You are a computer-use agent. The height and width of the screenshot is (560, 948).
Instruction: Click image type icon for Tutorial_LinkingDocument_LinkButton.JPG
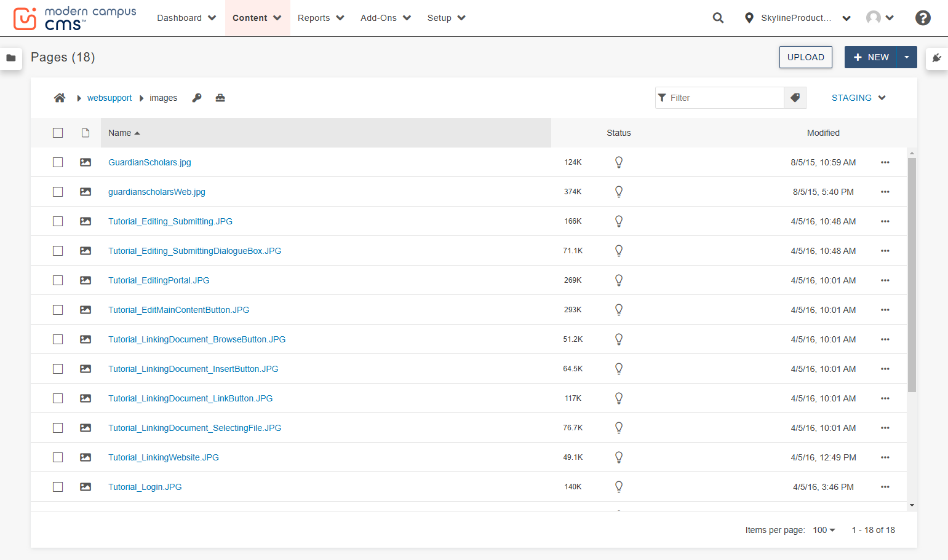[x=86, y=398]
